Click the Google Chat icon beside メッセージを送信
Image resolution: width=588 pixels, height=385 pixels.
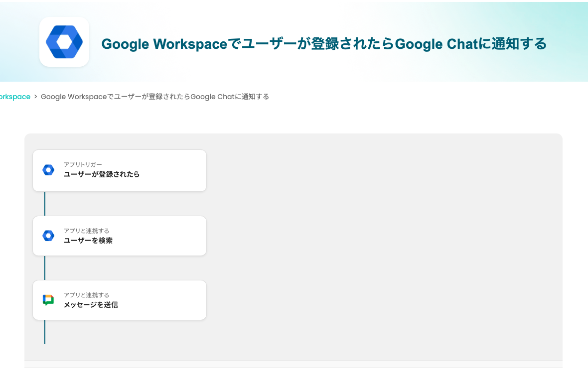tap(48, 300)
